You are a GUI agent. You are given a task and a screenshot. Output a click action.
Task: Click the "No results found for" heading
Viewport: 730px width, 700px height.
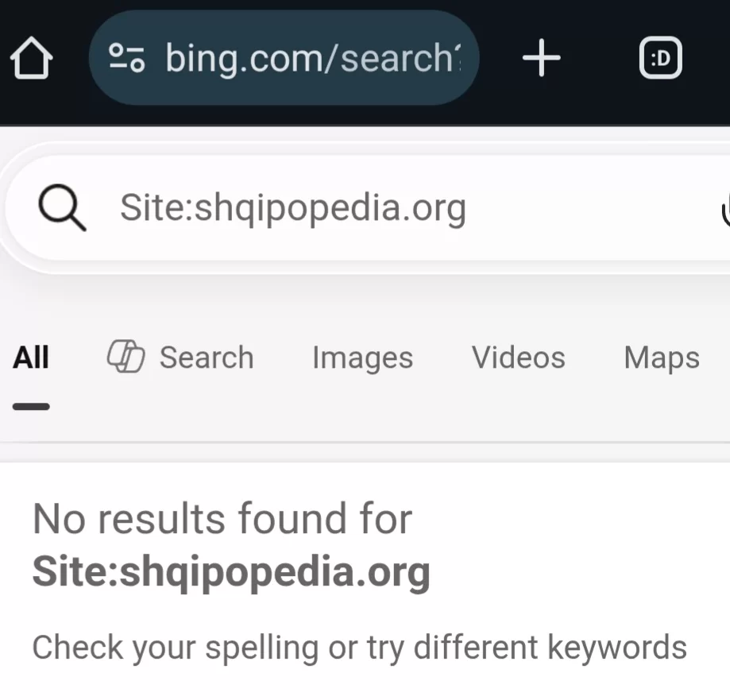click(222, 520)
